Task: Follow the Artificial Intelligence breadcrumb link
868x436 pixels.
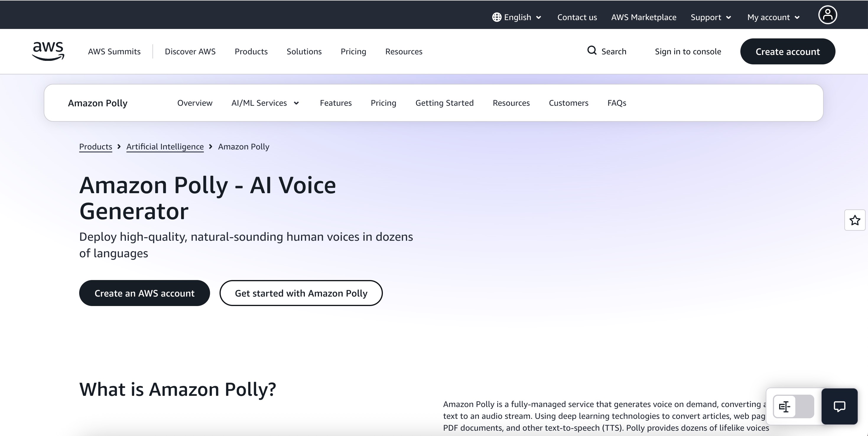Action: (x=165, y=147)
